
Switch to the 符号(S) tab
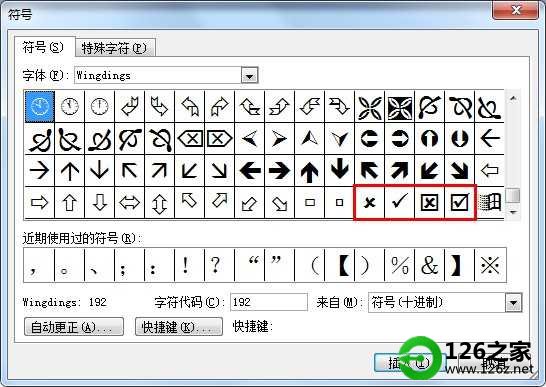point(44,47)
